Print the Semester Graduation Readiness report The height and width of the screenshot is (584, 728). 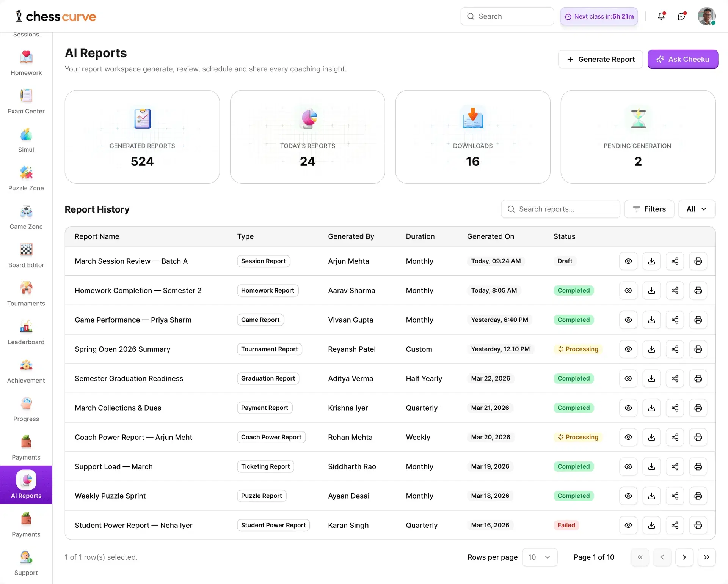(x=698, y=378)
